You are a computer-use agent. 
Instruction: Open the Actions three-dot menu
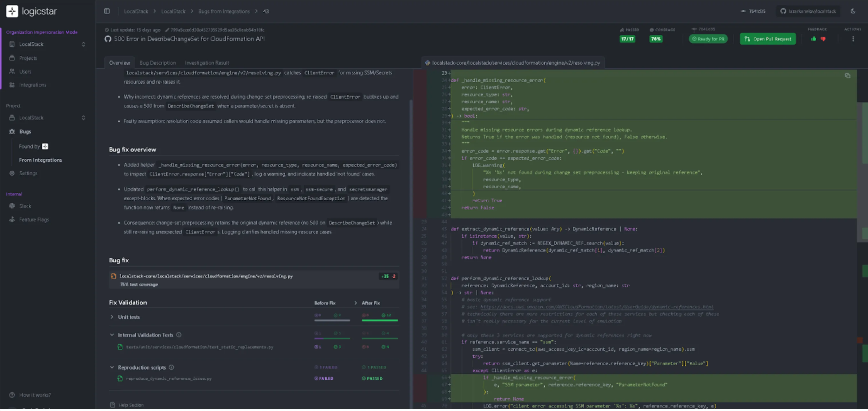pos(853,39)
